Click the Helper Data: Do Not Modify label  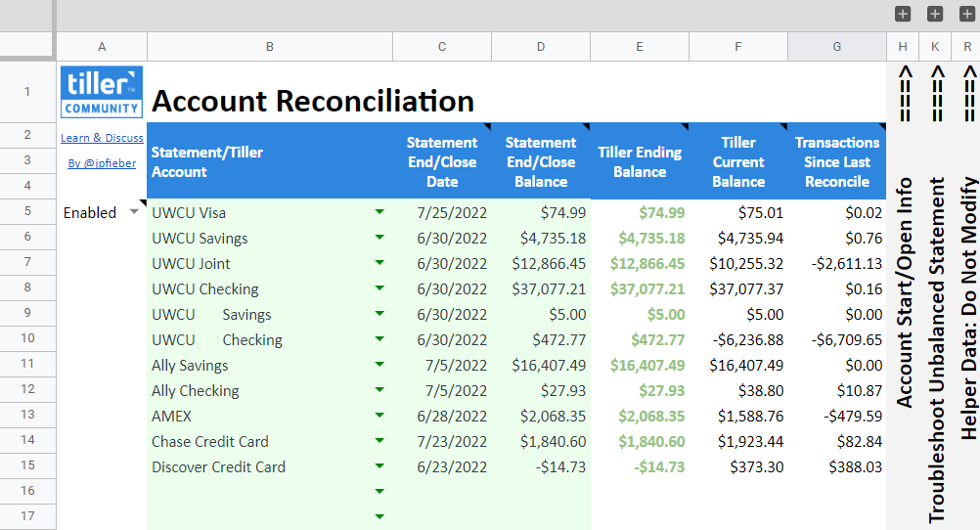click(967, 308)
